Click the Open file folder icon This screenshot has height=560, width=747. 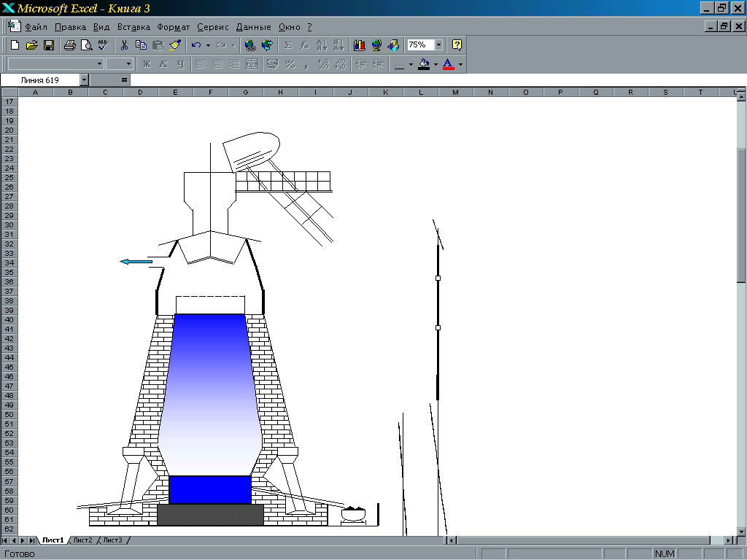click(x=31, y=45)
